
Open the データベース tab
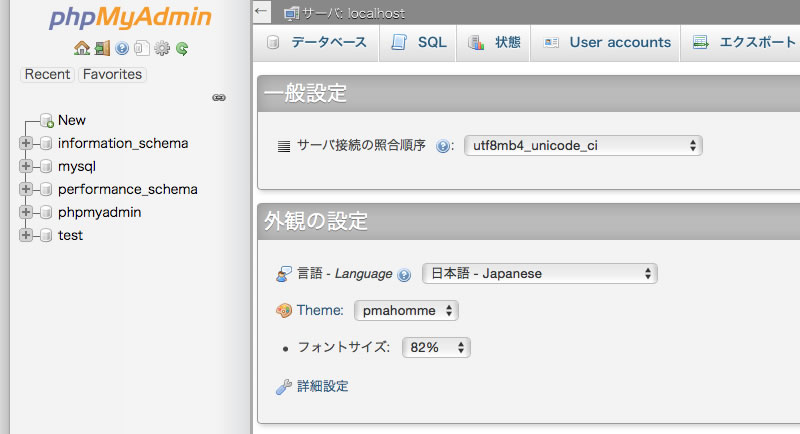click(x=316, y=42)
